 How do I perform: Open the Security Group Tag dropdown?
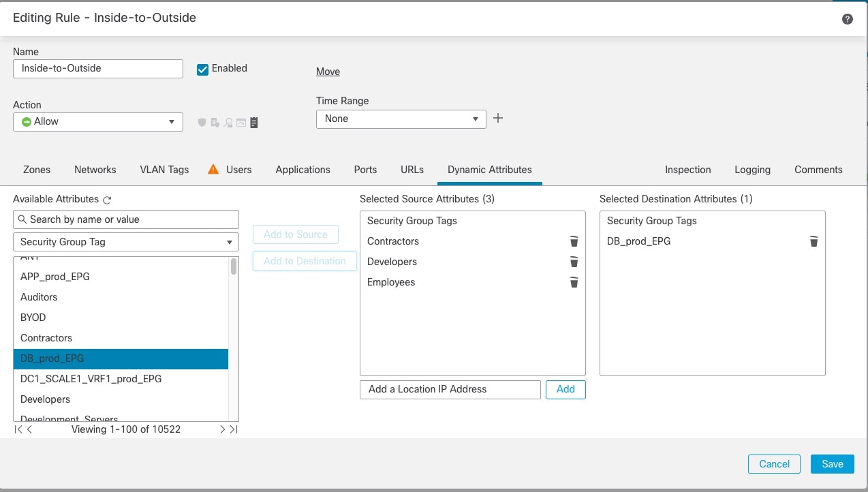point(126,242)
